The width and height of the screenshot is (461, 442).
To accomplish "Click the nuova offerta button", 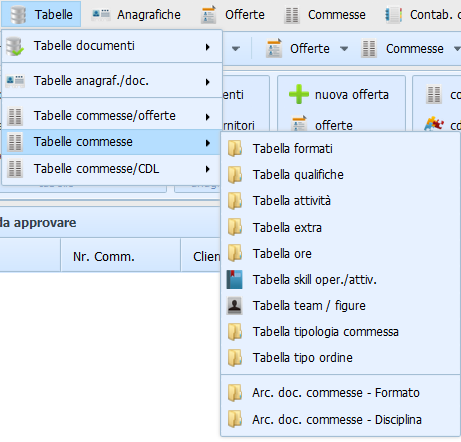I will tap(339, 95).
